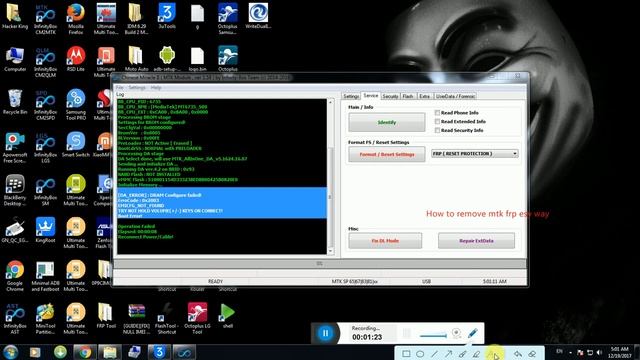Click the 3uTools icon in taskbar
This screenshot has height=360, width=640.
coord(159,352)
